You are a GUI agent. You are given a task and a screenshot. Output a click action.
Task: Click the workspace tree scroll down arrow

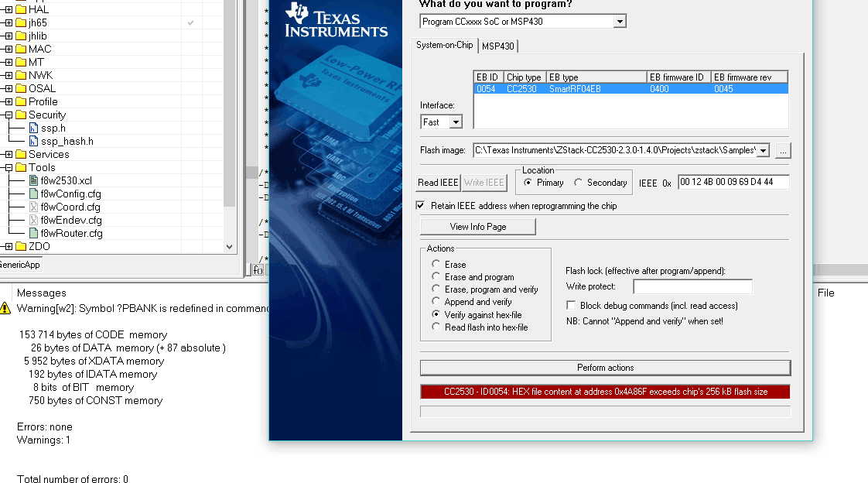tap(230, 247)
